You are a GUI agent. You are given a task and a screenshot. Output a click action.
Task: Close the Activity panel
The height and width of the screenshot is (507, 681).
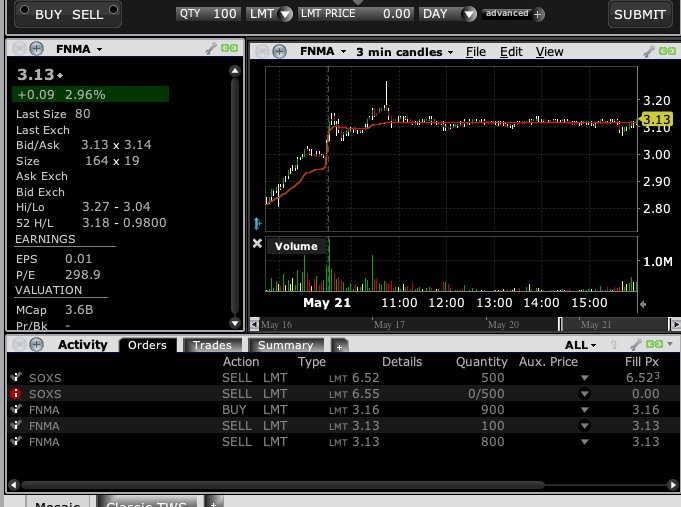pos(19,345)
